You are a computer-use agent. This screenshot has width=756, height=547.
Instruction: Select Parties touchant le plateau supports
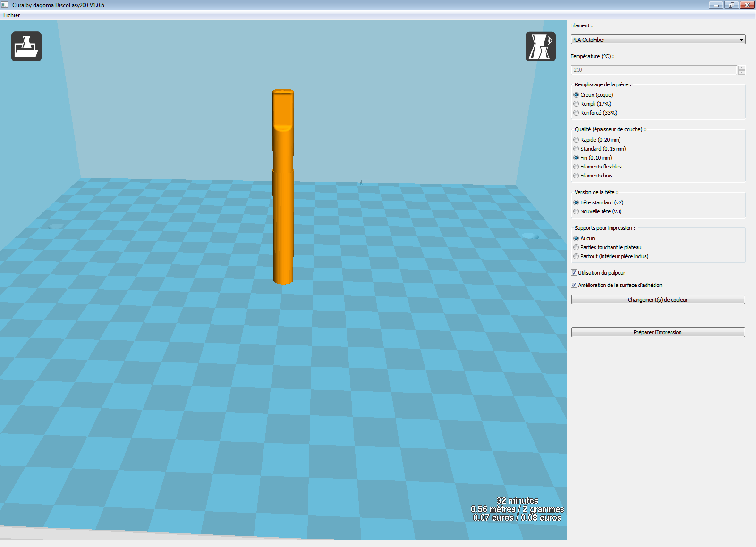coord(607,247)
